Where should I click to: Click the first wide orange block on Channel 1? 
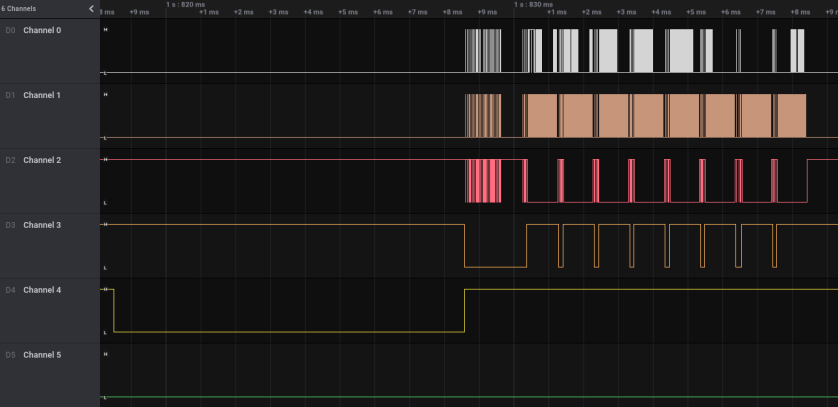540,115
